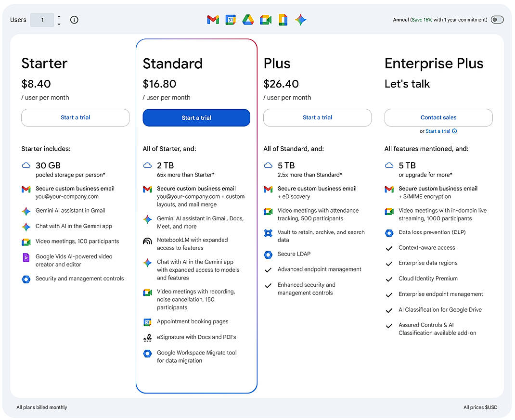
Task: Click Admin icon beside 'Security and management controls'
Action: pyautogui.click(x=26, y=279)
